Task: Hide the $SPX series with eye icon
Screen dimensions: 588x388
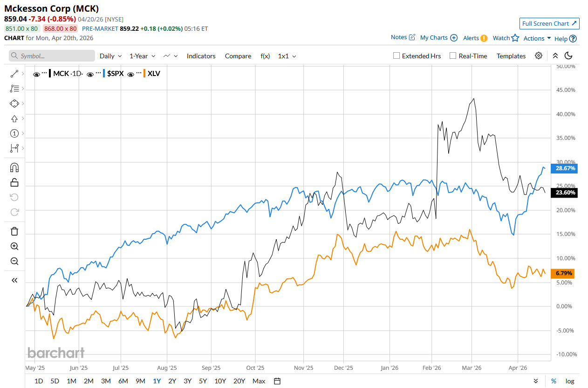Action: point(91,74)
